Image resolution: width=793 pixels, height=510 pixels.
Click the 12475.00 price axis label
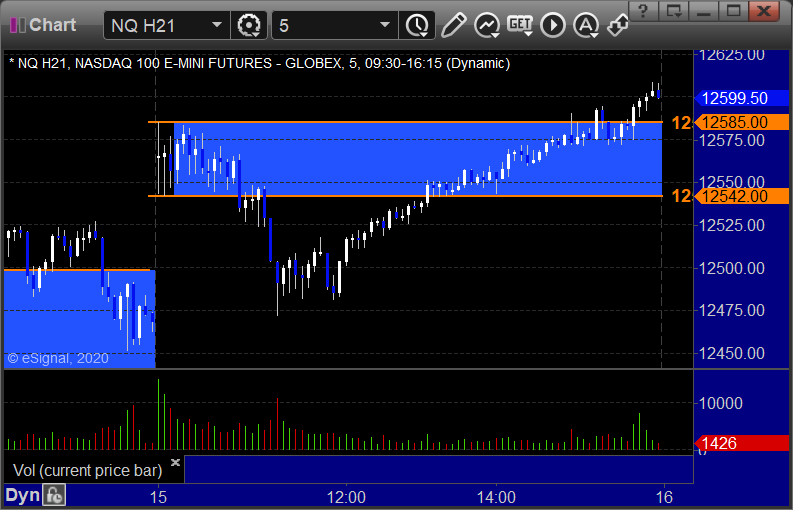(731, 310)
